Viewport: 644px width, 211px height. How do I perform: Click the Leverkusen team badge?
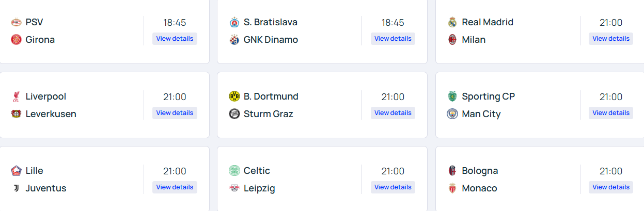click(16, 114)
